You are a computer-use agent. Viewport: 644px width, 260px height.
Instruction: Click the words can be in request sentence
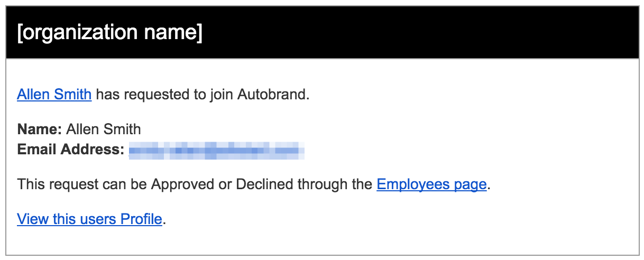(124, 184)
